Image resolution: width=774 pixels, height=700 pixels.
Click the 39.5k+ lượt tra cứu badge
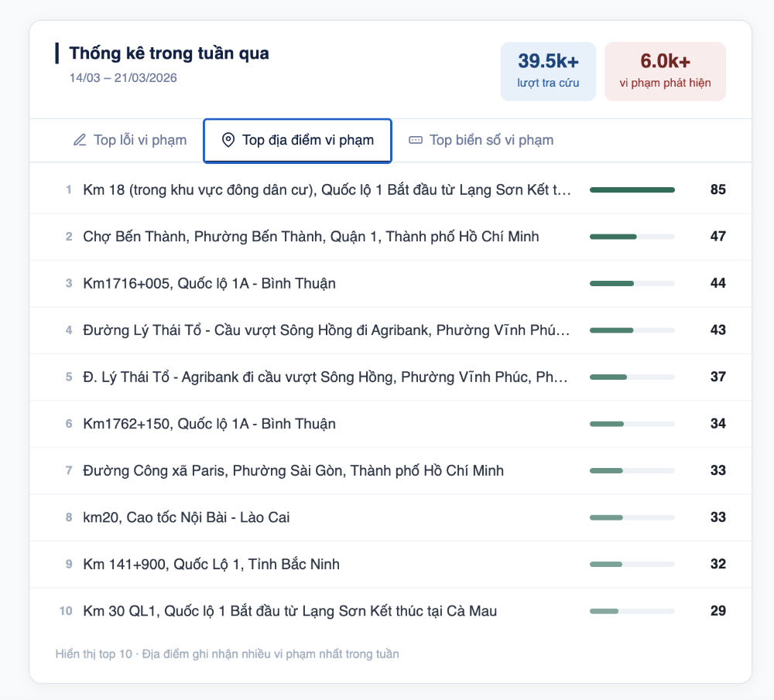pos(548,71)
